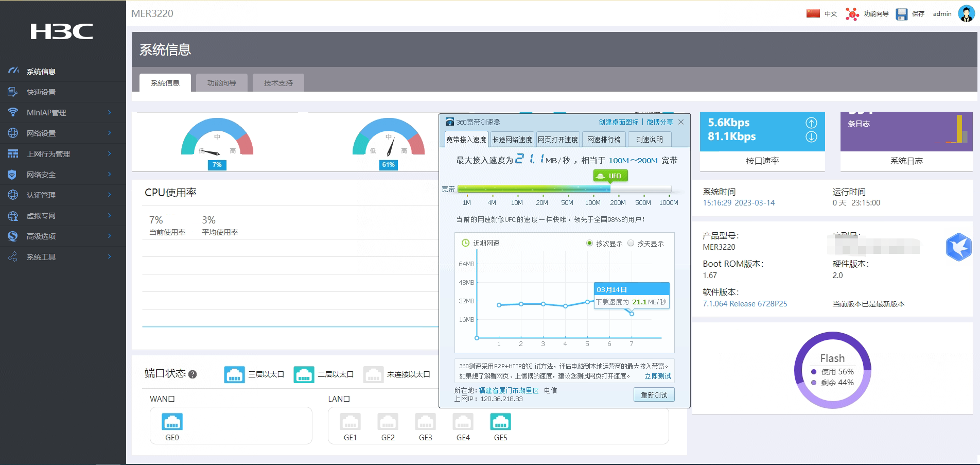980x465 pixels.
Task: Click the 功能向导 red icon in header
Action: pos(852,14)
